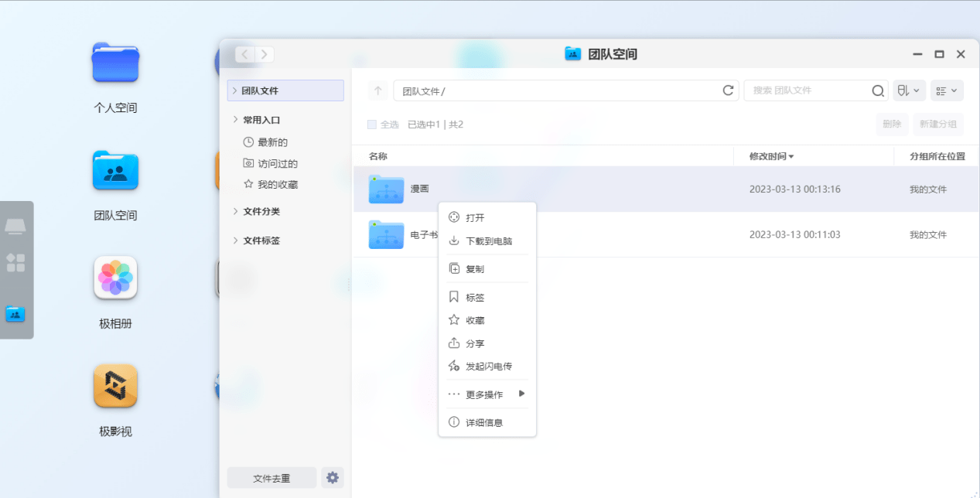Viewport: 980px width, 498px height.
Task: Click the 分组所在位置 column header
Action: click(937, 156)
